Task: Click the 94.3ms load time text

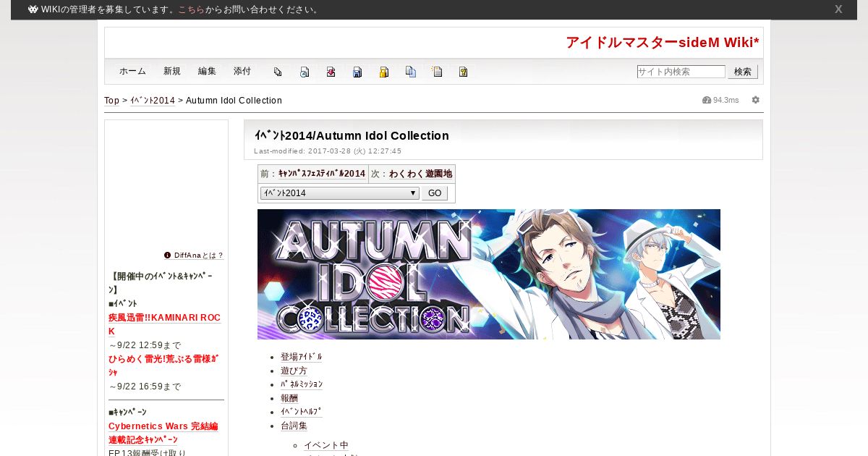Action: coord(726,100)
